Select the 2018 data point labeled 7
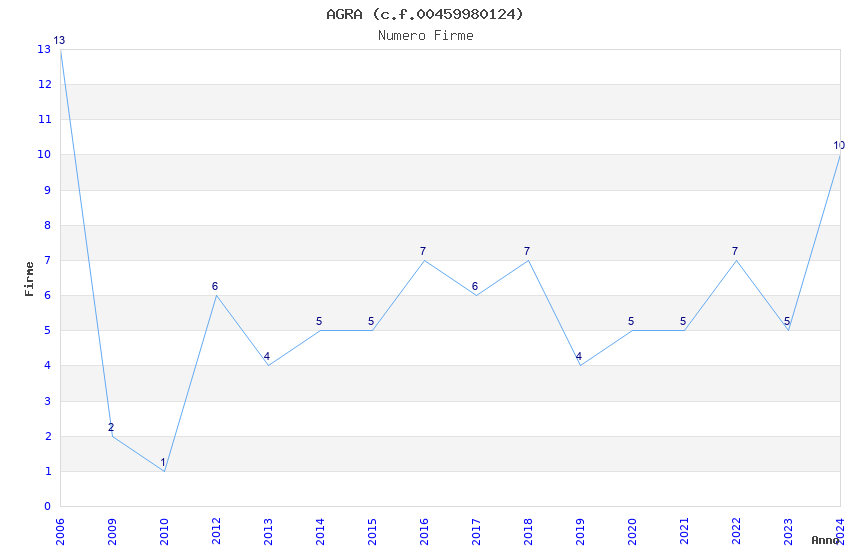This screenshot has width=850, height=550. coord(529,261)
